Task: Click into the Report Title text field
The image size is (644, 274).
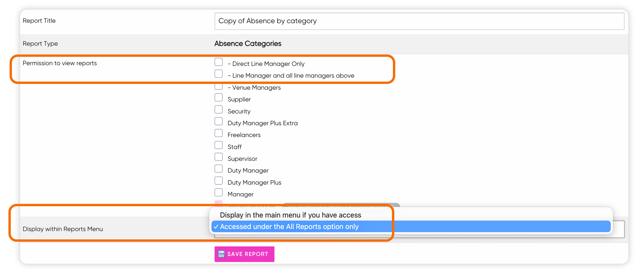Action: click(419, 21)
